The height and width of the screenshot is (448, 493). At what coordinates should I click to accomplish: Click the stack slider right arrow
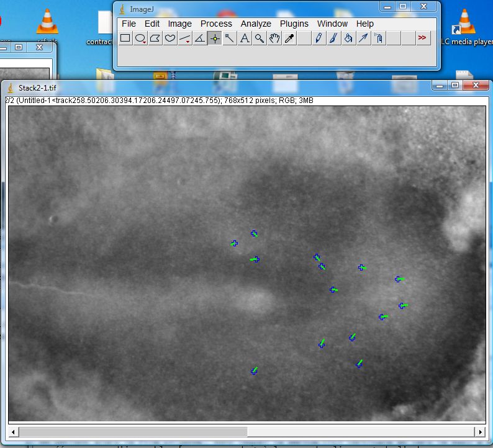point(479,431)
